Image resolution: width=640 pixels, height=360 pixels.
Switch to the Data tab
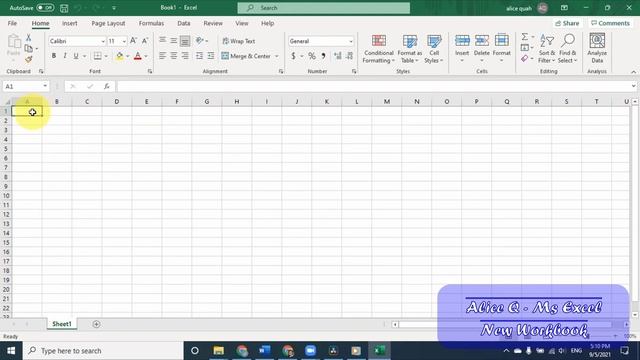[x=184, y=23]
